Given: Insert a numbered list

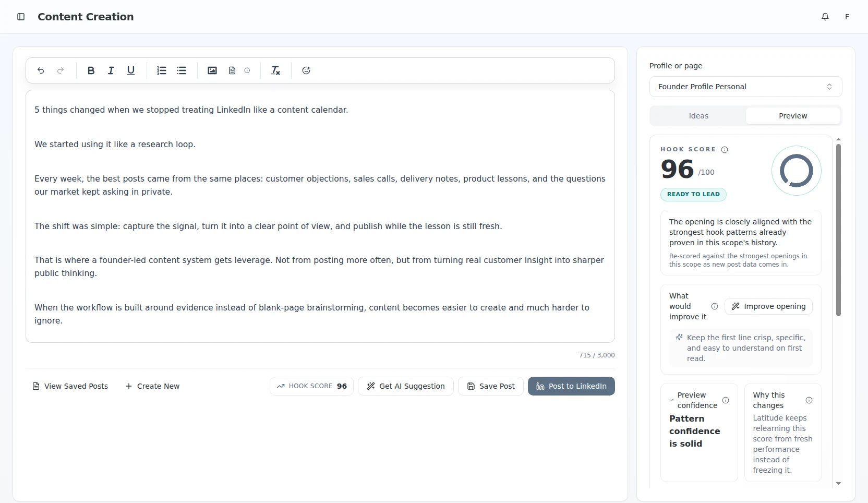Looking at the screenshot, I should [162, 70].
